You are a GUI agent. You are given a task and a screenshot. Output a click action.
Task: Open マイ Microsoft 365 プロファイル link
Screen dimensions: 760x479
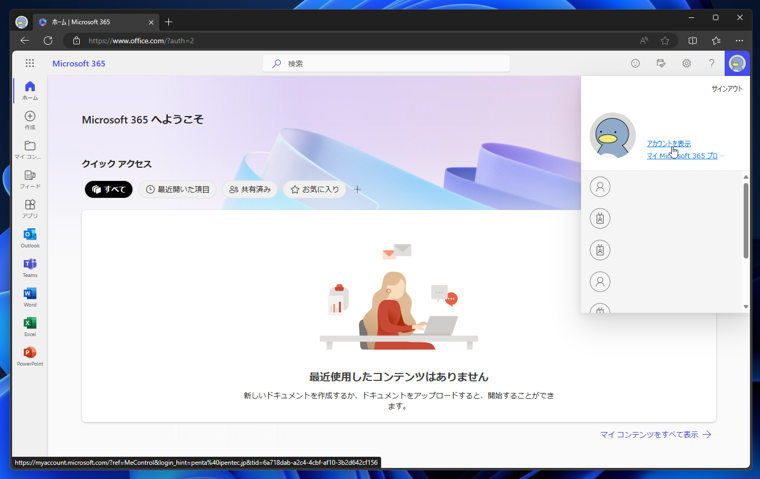(x=685, y=156)
